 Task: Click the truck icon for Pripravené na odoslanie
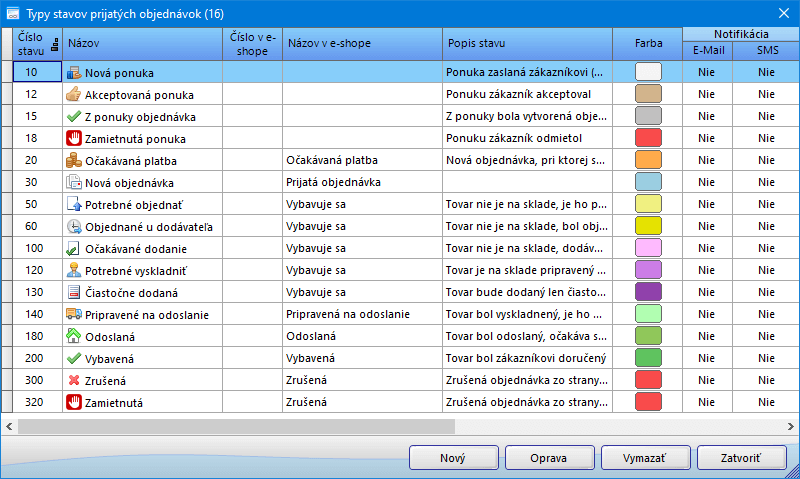tap(73, 314)
